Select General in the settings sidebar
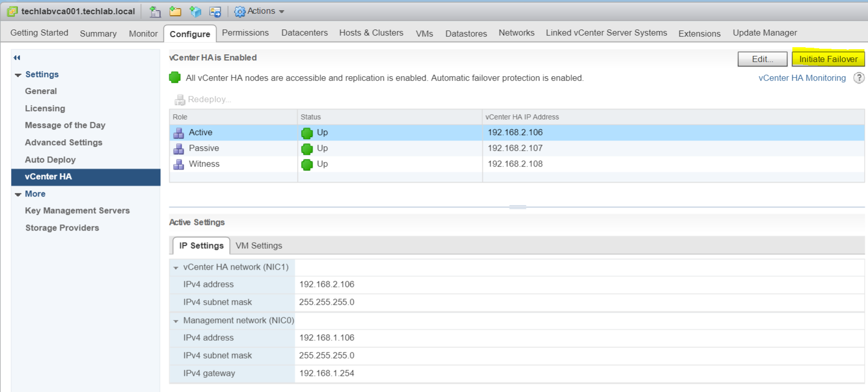The width and height of the screenshot is (868, 392). 41,91
